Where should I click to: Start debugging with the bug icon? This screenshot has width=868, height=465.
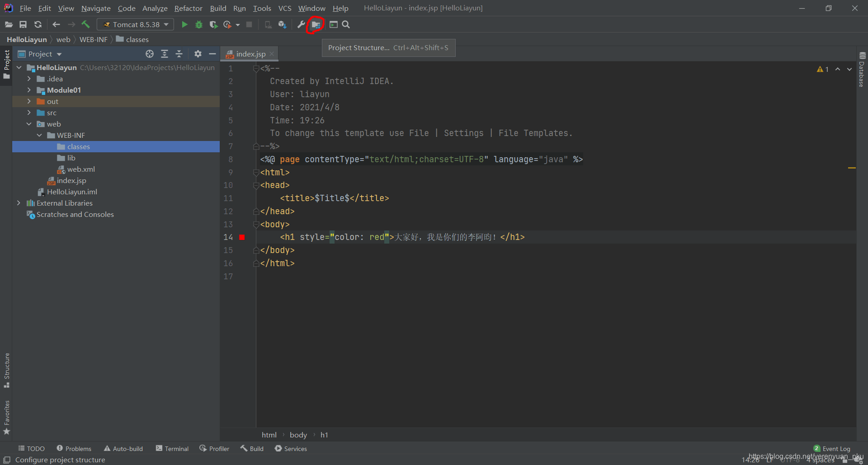199,24
